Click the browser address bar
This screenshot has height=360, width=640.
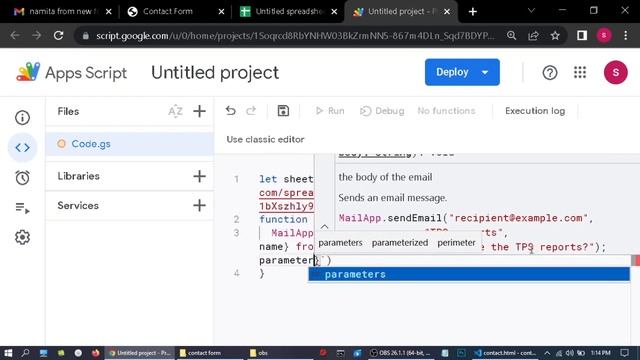(295, 36)
